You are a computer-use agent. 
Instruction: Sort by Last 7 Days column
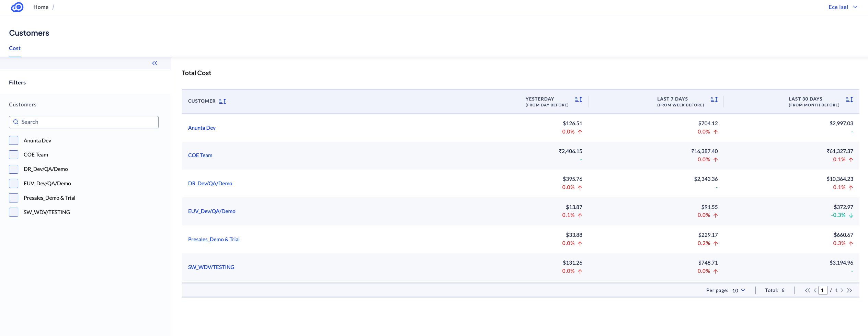tap(714, 100)
